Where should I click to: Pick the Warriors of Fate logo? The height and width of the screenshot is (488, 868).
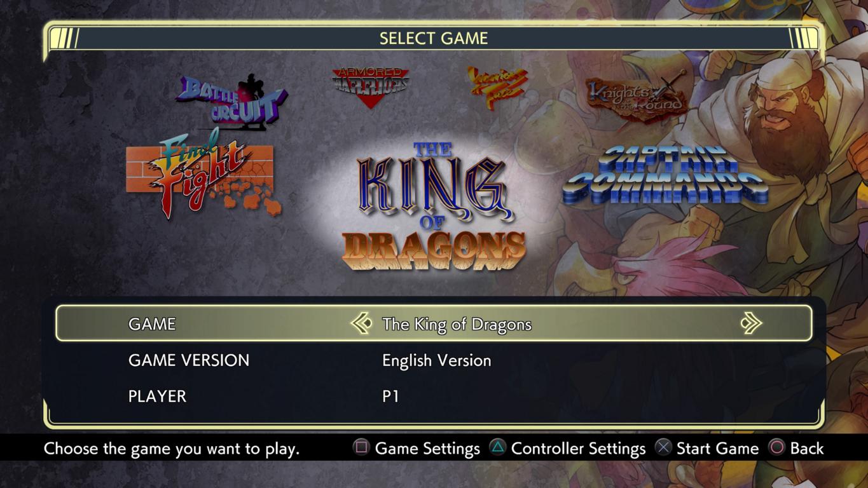497,88
